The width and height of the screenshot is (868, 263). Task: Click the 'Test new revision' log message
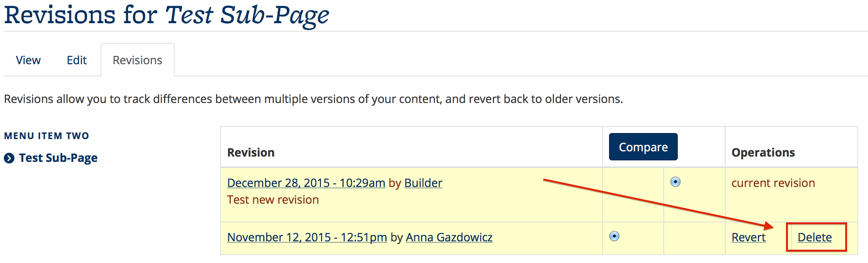pos(273,200)
